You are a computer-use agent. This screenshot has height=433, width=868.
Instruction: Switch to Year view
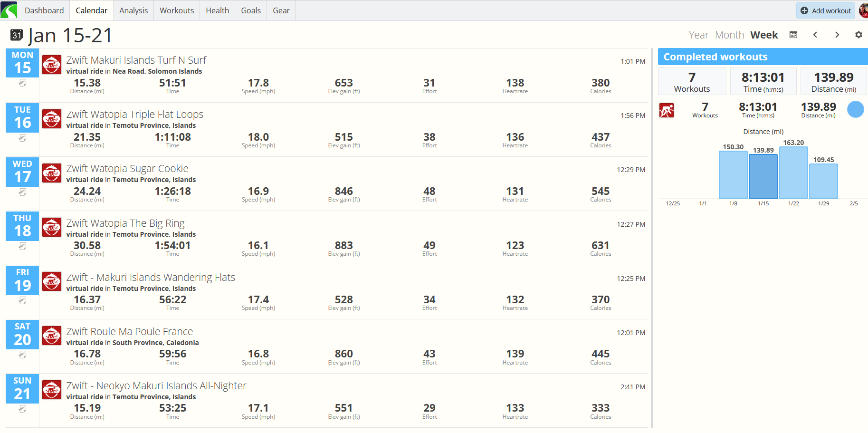point(698,35)
